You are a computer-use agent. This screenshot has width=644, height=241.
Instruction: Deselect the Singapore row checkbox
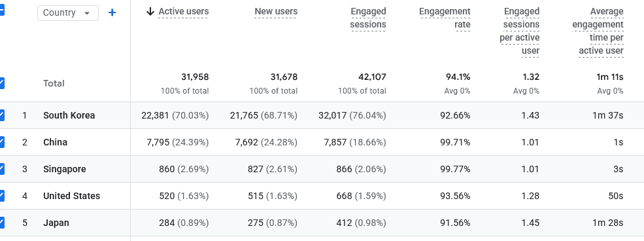[x=1, y=169]
